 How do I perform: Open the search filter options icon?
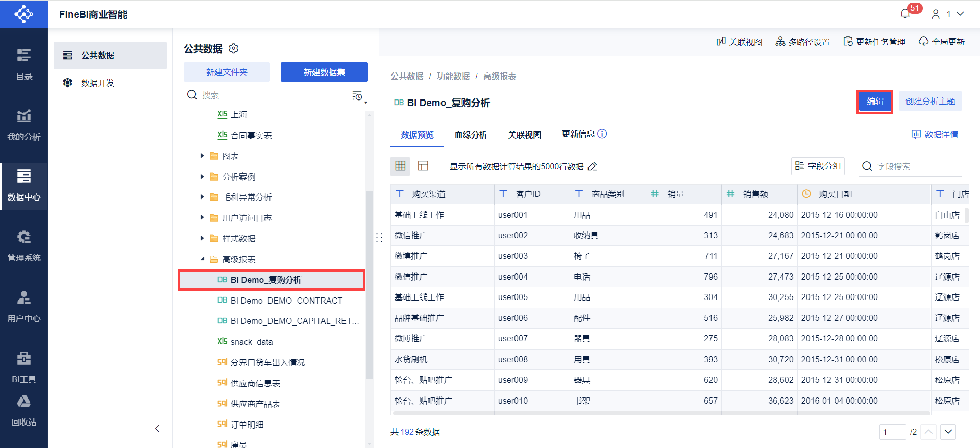[x=359, y=95]
